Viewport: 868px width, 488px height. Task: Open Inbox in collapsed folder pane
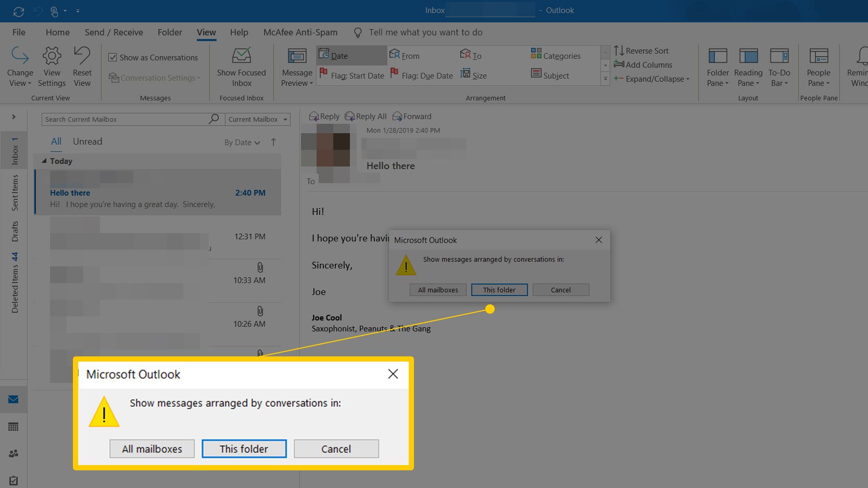tap(15, 151)
